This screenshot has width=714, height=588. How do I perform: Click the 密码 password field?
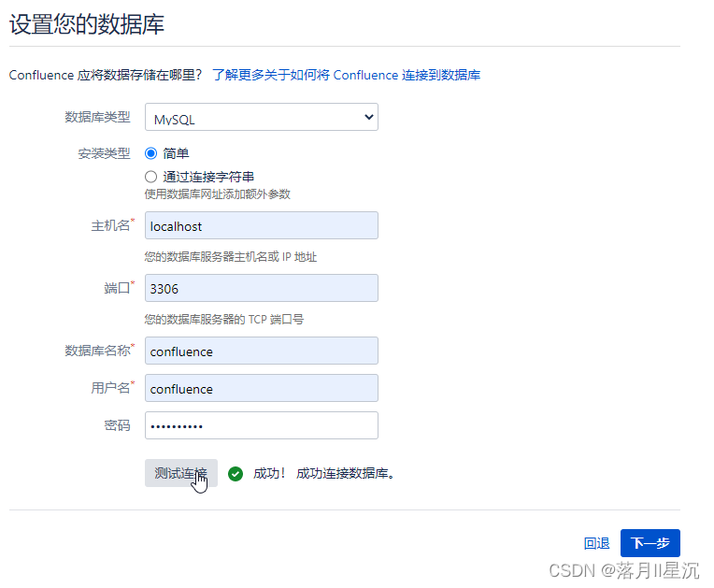pos(262,425)
